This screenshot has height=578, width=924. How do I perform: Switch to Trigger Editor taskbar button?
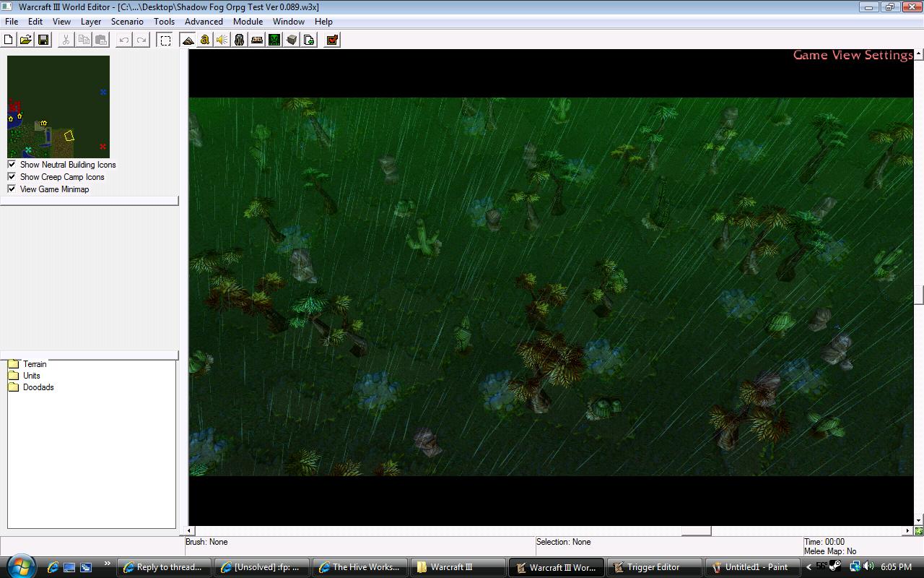pyautogui.click(x=654, y=567)
